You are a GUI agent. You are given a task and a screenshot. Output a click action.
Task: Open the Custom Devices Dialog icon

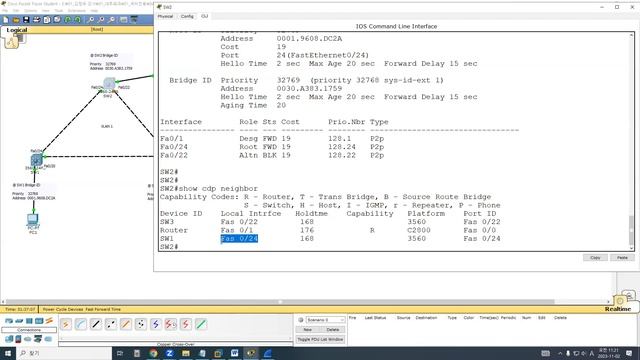click(134, 20)
